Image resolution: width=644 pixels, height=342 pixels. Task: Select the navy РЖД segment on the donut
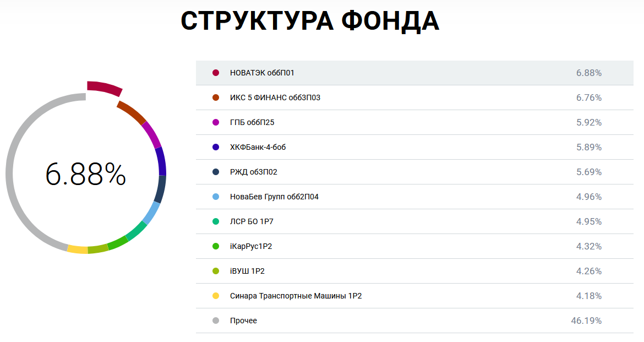(x=161, y=189)
